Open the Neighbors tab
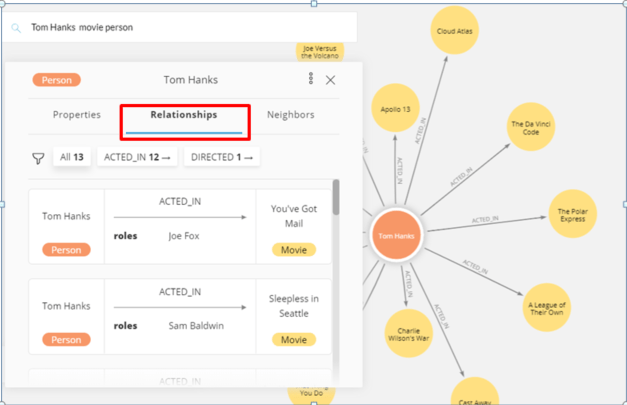The width and height of the screenshot is (627, 405). [291, 115]
